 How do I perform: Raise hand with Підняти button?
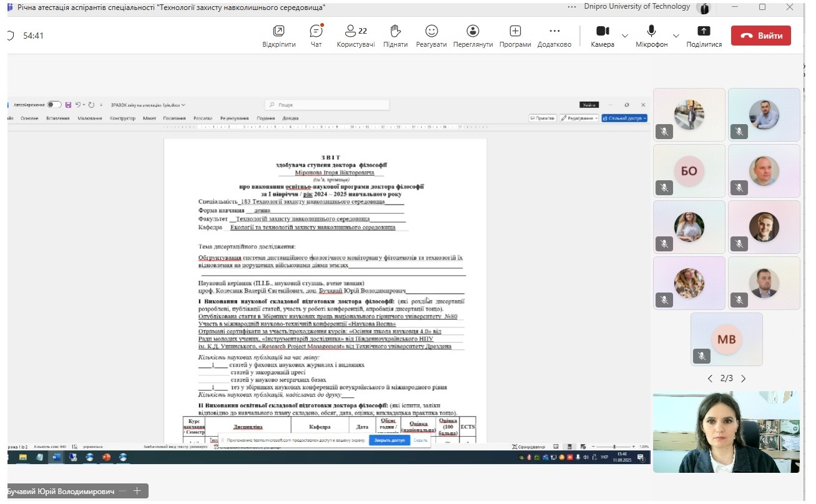point(395,35)
